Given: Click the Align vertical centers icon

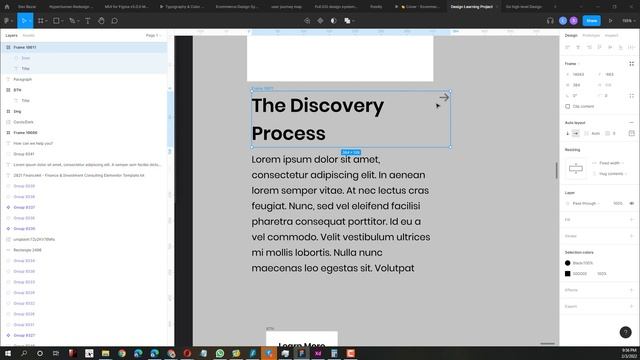Looking at the screenshot, I should [x=610, y=47].
